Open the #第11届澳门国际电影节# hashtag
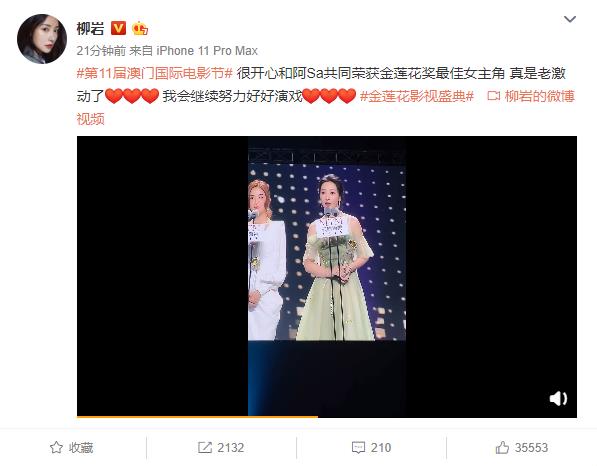This screenshot has width=597, height=466. [x=155, y=73]
